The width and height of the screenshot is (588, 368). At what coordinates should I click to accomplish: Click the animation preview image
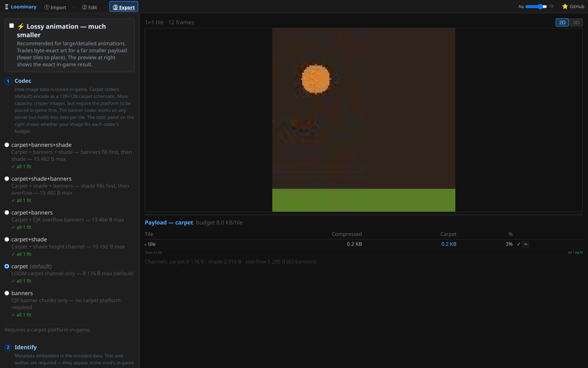click(x=363, y=120)
